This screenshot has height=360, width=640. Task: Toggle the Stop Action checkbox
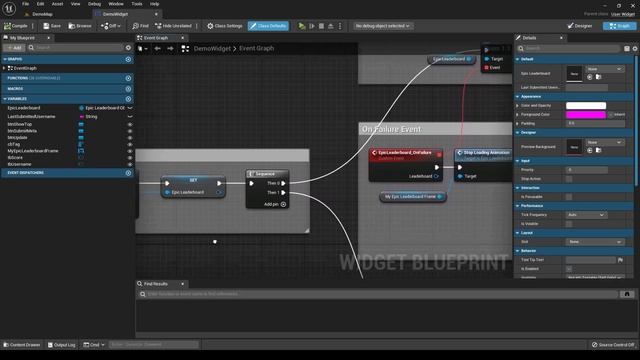click(x=569, y=179)
